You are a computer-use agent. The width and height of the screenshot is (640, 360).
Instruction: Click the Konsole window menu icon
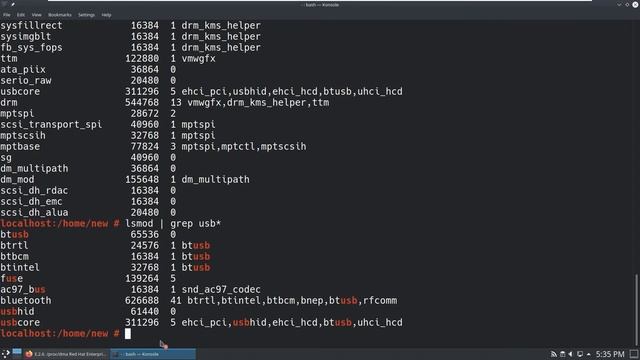tap(5, 4)
